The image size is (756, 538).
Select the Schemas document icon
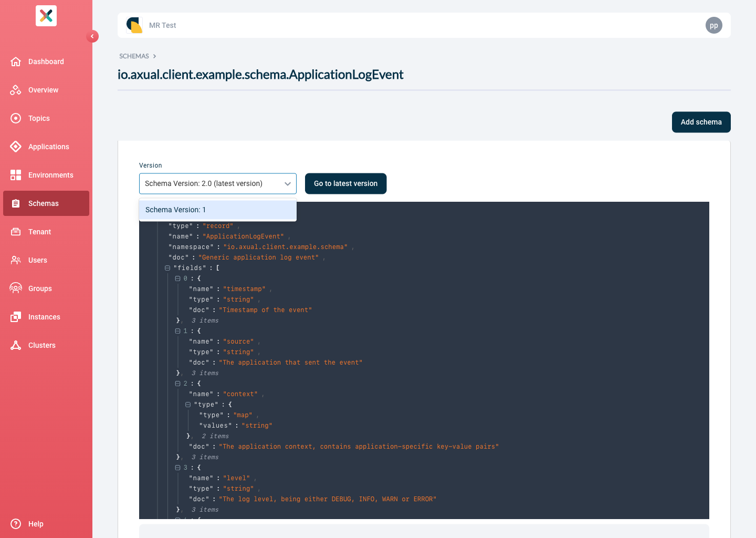(16, 203)
